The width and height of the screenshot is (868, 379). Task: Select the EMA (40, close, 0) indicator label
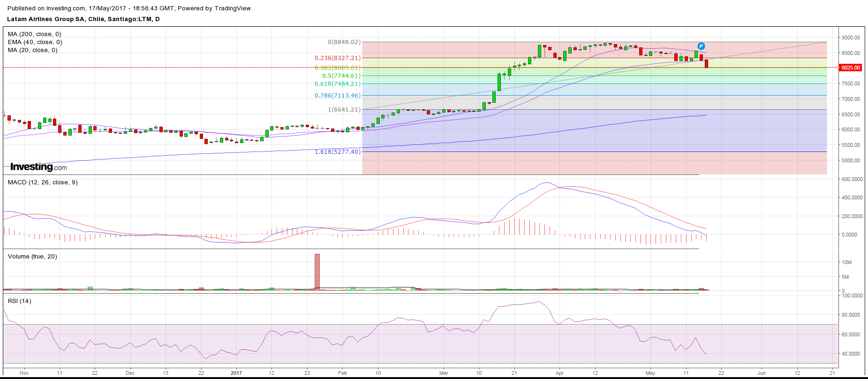click(x=35, y=42)
